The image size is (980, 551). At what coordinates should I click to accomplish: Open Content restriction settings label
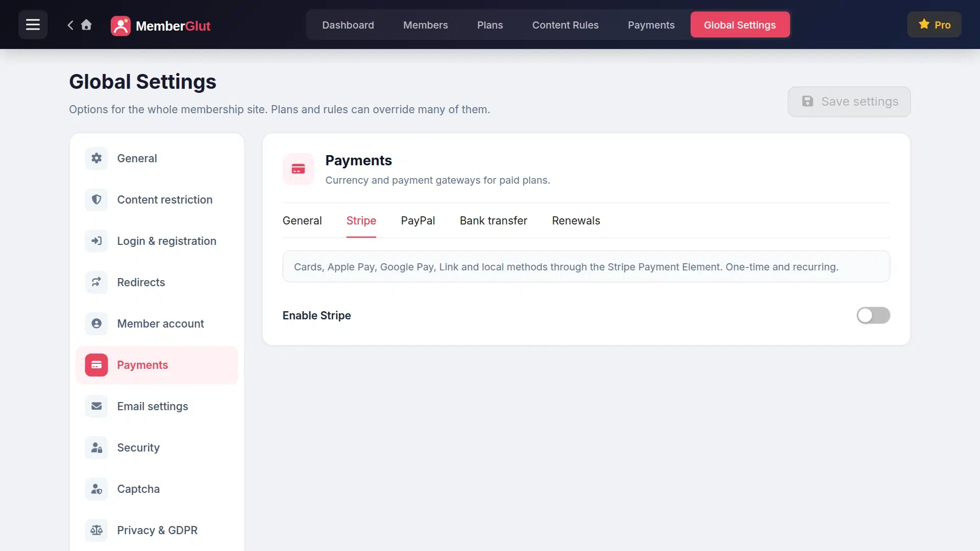[165, 199]
